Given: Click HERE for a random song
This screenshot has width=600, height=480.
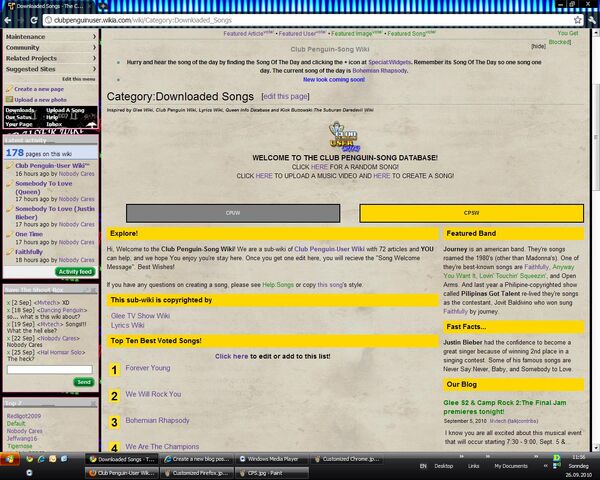Looking at the screenshot, I should [319, 167].
